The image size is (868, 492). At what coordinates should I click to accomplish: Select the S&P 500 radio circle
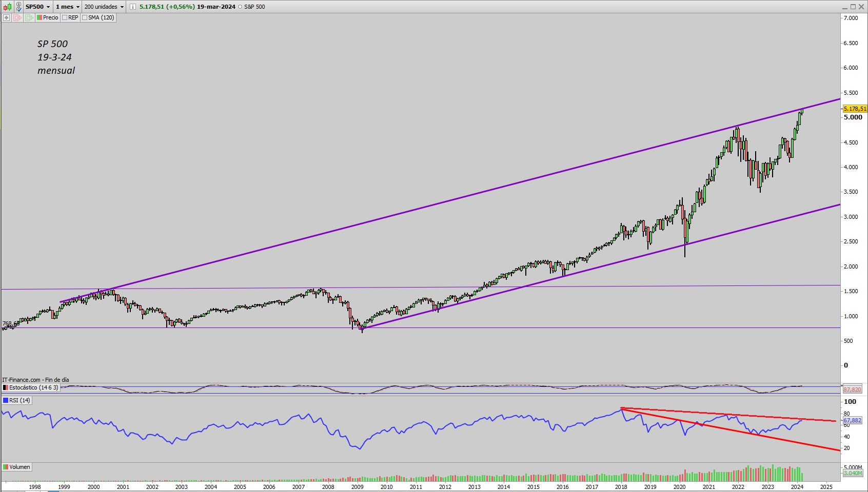(x=240, y=7)
